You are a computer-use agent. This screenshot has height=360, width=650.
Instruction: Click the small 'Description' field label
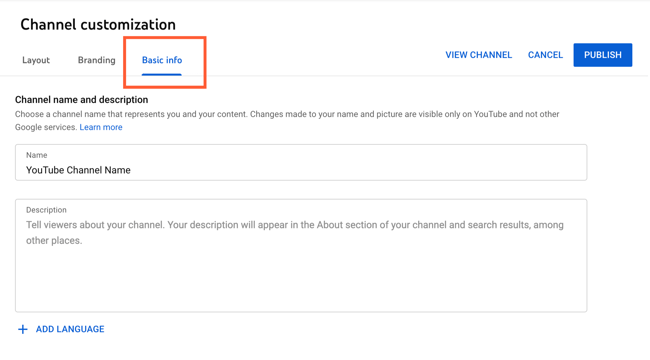pos(46,210)
